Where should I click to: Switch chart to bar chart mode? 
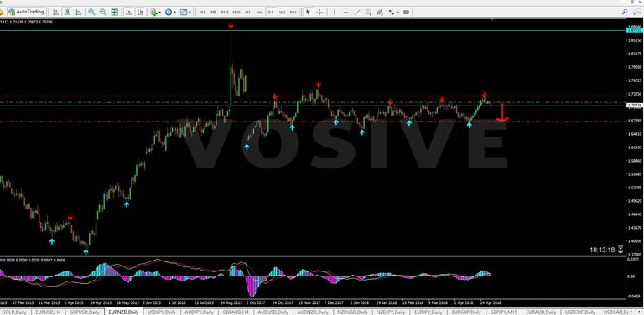(x=55, y=13)
